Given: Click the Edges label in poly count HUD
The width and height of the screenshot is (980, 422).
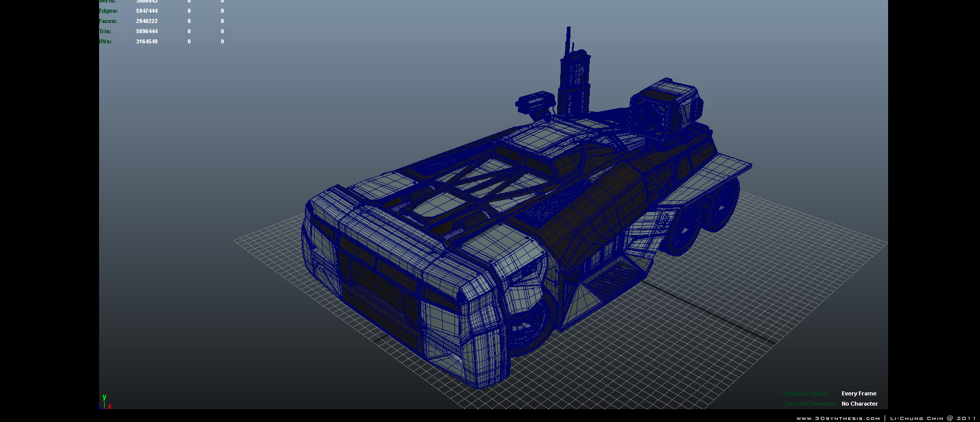Looking at the screenshot, I should click(x=108, y=11).
